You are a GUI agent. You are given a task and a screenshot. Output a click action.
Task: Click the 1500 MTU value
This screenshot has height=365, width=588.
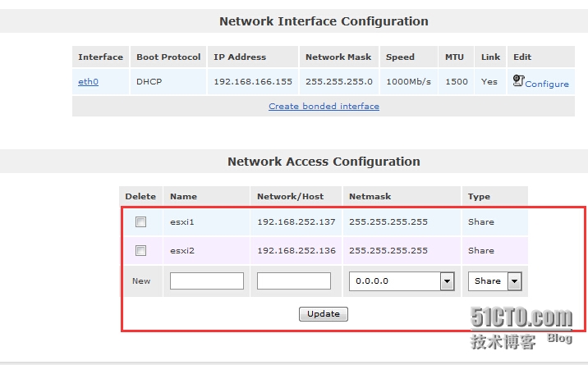coord(457,81)
